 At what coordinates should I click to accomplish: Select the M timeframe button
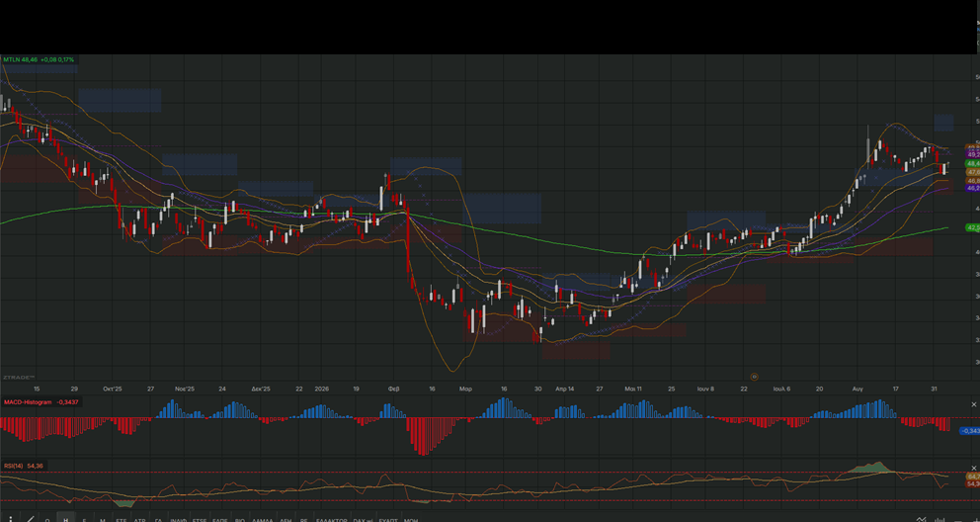pos(103,520)
